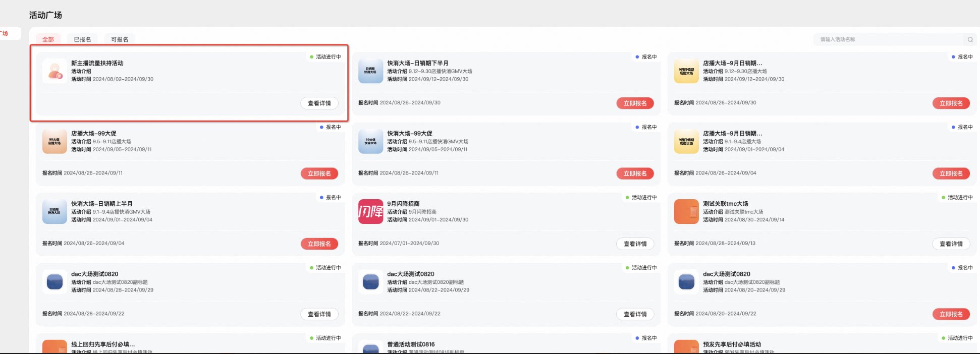The height and width of the screenshot is (354, 980).
Task: Click 立即报名 on dac大场测试0820 from 08/20
Action: (951, 314)
